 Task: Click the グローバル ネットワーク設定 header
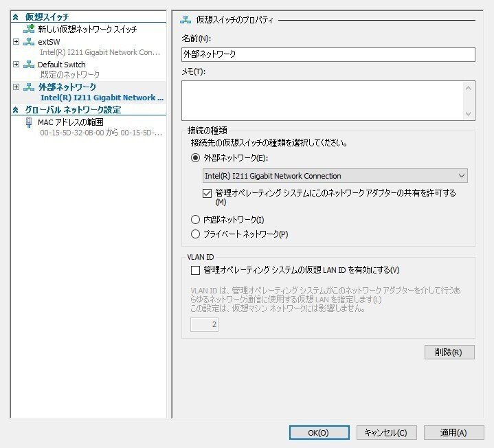(x=73, y=110)
